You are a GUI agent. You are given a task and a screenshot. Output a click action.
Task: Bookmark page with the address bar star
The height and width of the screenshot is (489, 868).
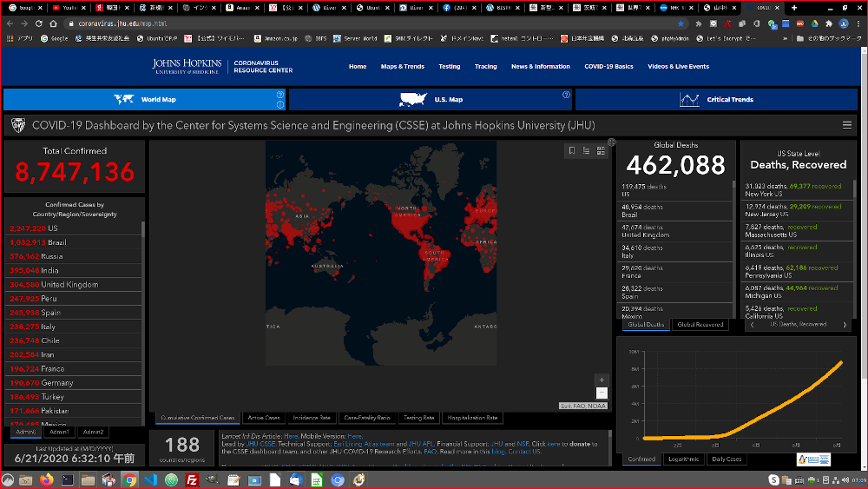point(681,23)
